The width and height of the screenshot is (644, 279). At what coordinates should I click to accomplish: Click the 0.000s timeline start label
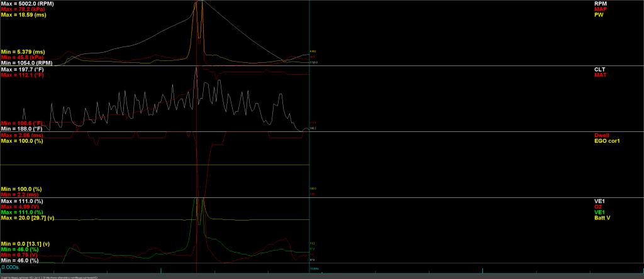[11, 266]
